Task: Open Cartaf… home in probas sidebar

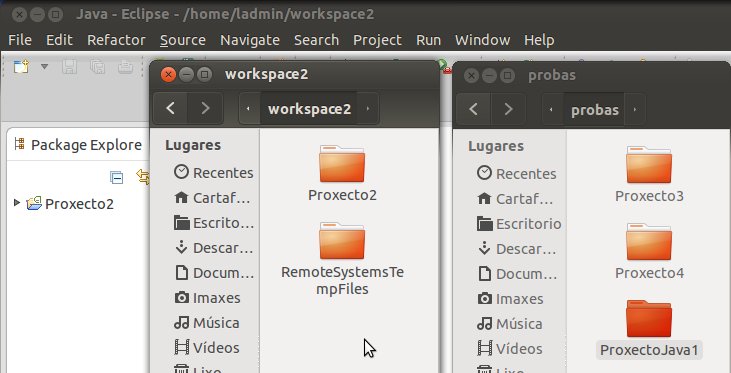Action: [516, 199]
